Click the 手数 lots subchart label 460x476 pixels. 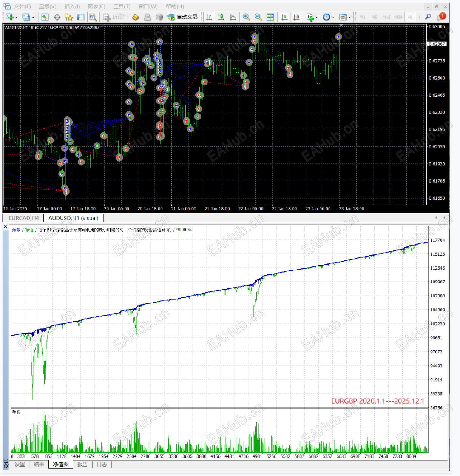pyautogui.click(x=17, y=412)
